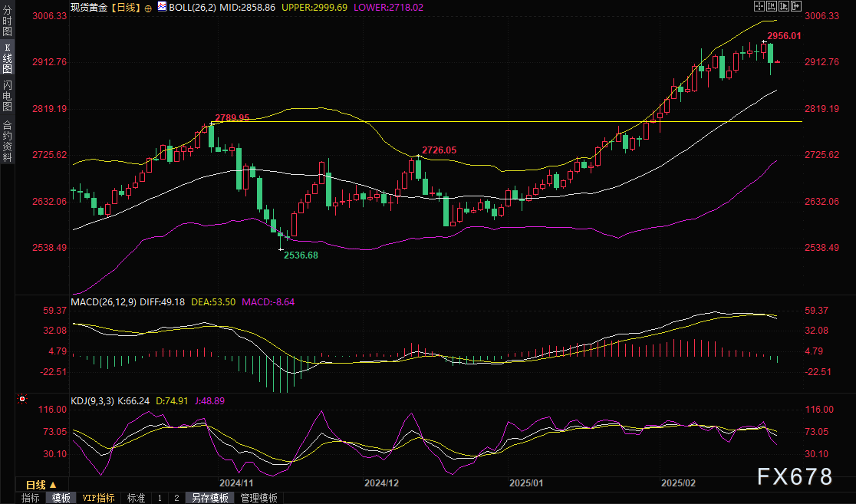The height and width of the screenshot is (504, 856).
Task: Switch to the 分时图 view
Action: click(x=6, y=21)
